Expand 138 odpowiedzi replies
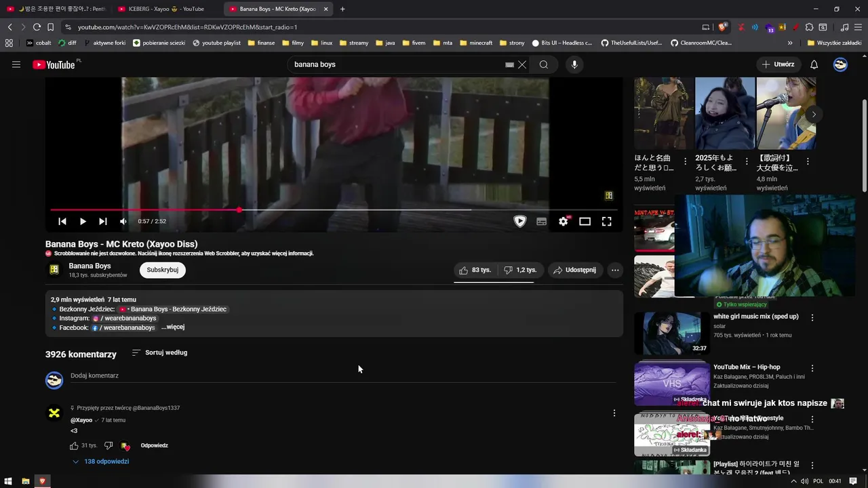This screenshot has width=868, height=488. point(100,462)
